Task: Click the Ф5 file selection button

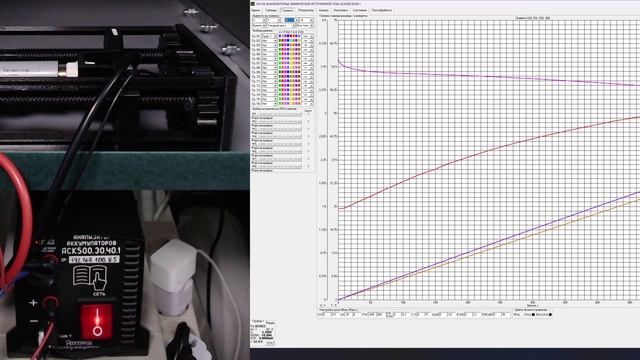Action: click(278, 144)
